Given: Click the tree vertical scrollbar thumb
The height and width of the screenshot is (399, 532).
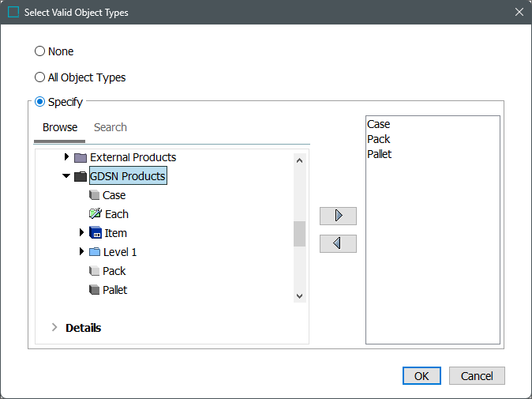Looking at the screenshot, I should click(x=299, y=233).
